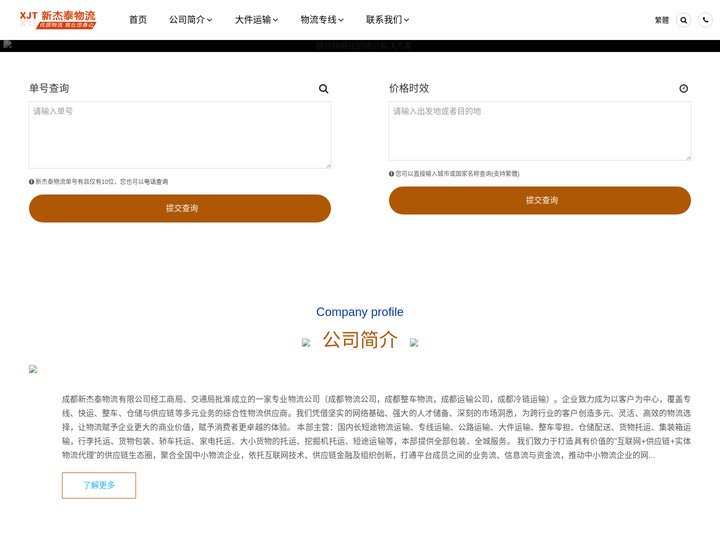The image size is (720, 540).
Task: Open the search icon in header
Action: 683,20
